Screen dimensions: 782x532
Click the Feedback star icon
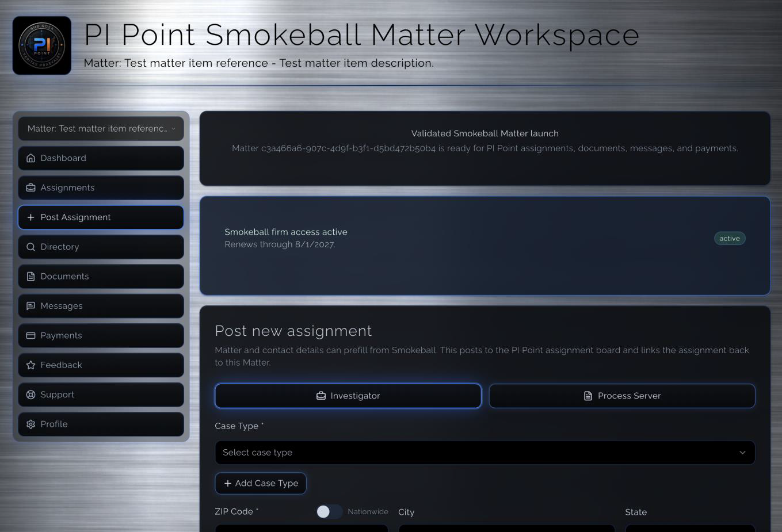(x=31, y=365)
